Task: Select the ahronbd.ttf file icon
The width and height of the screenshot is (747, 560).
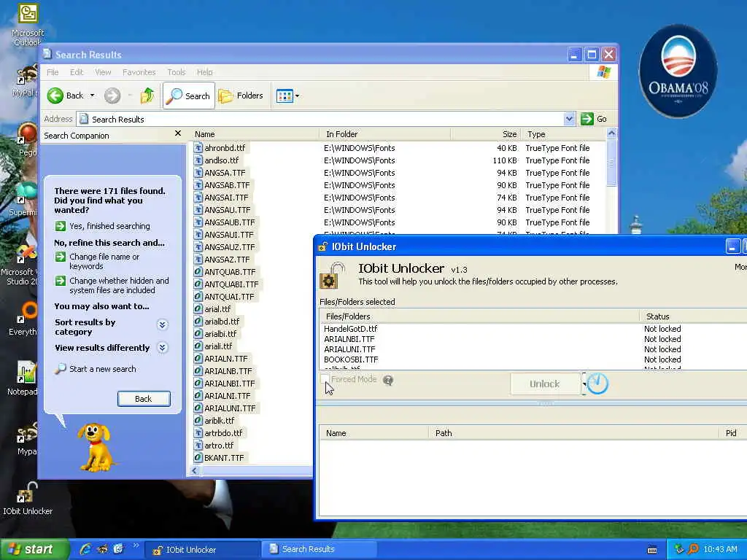Action: 198,148
